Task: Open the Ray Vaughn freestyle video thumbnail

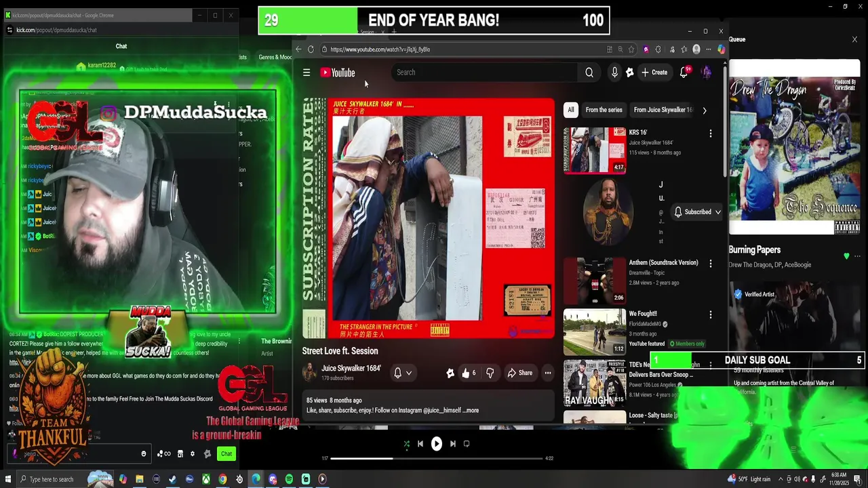Action: [595, 383]
